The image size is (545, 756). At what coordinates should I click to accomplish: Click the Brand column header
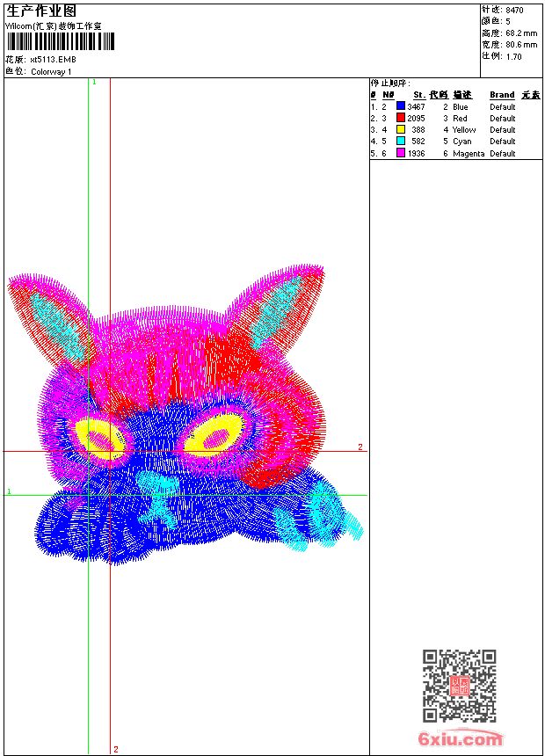(x=502, y=95)
